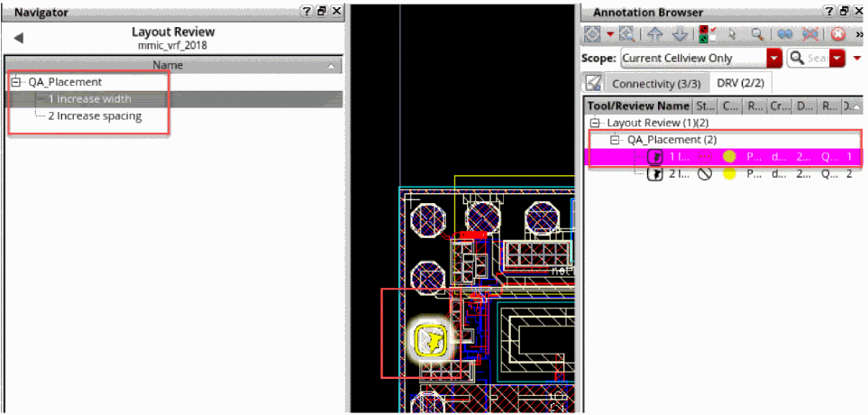This screenshot has width=868, height=415.
Task: Open the red dropdown arrow beside the zoom-to-fit icon
Action: [x=610, y=34]
